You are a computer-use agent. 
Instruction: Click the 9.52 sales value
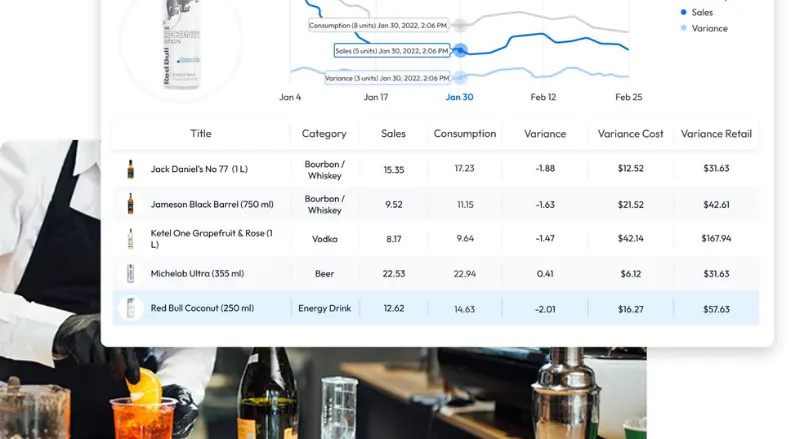click(x=394, y=205)
